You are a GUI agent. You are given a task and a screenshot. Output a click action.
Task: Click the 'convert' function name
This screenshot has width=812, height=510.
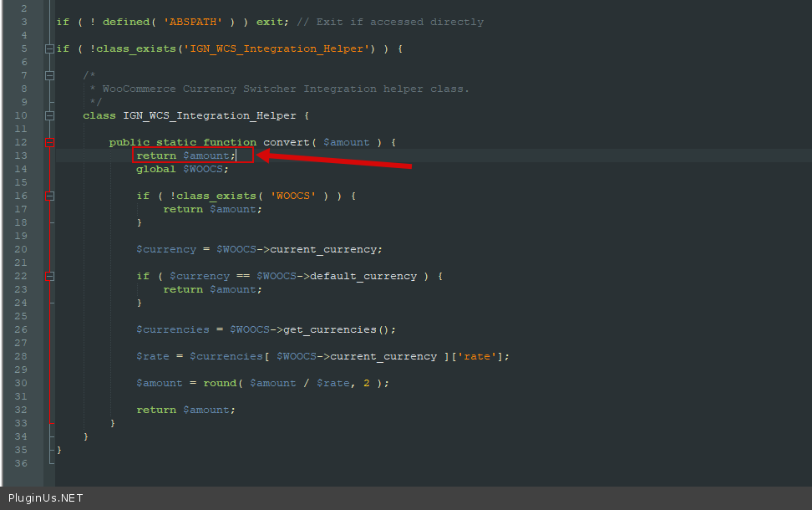285,142
